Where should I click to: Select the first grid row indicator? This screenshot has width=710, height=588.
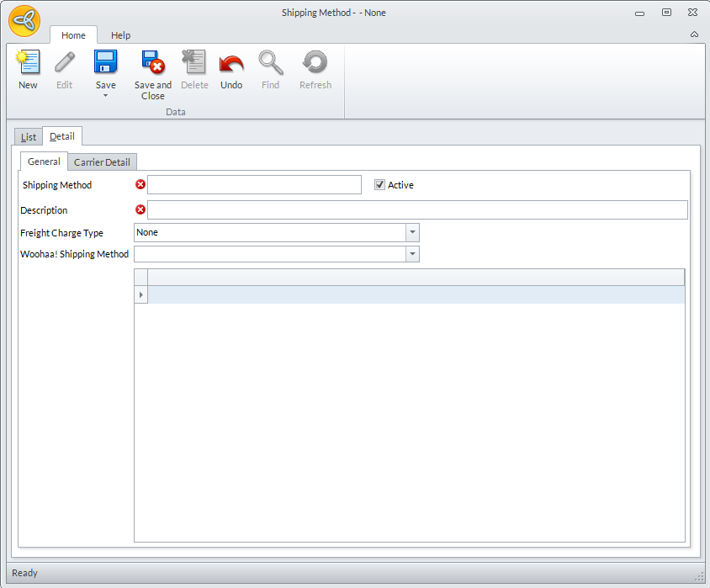tap(140, 294)
